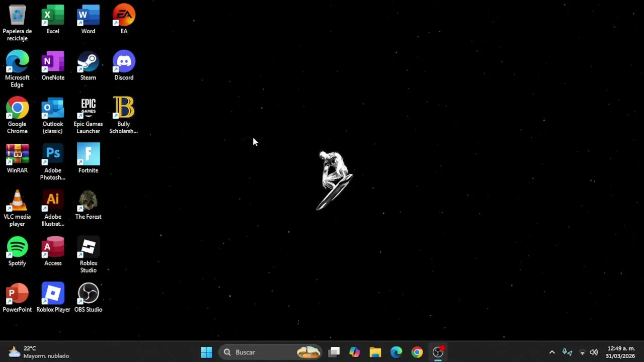The image size is (644, 362).
Task: Click the microphone and location tray icon
Action: [567, 352]
